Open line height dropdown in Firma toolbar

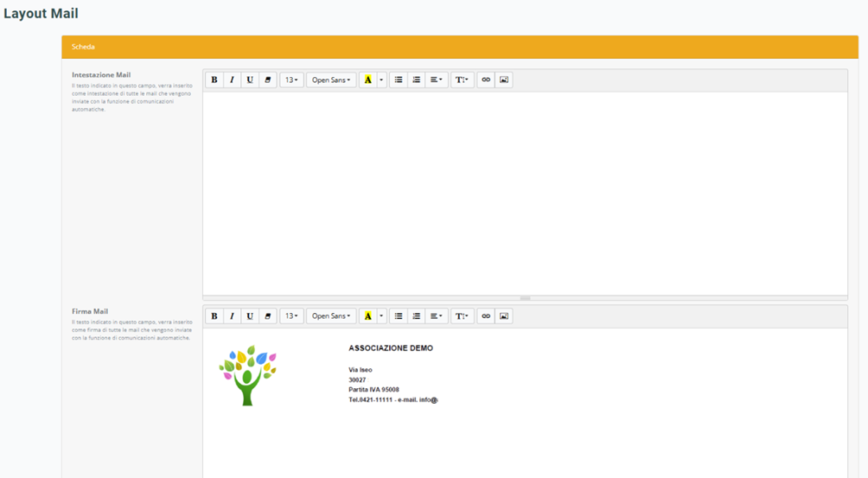[x=463, y=316]
